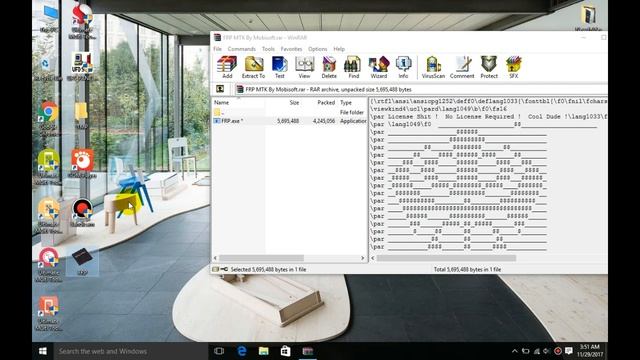Expand hidden system tray icons
This screenshot has height=360, width=640.
point(514,351)
